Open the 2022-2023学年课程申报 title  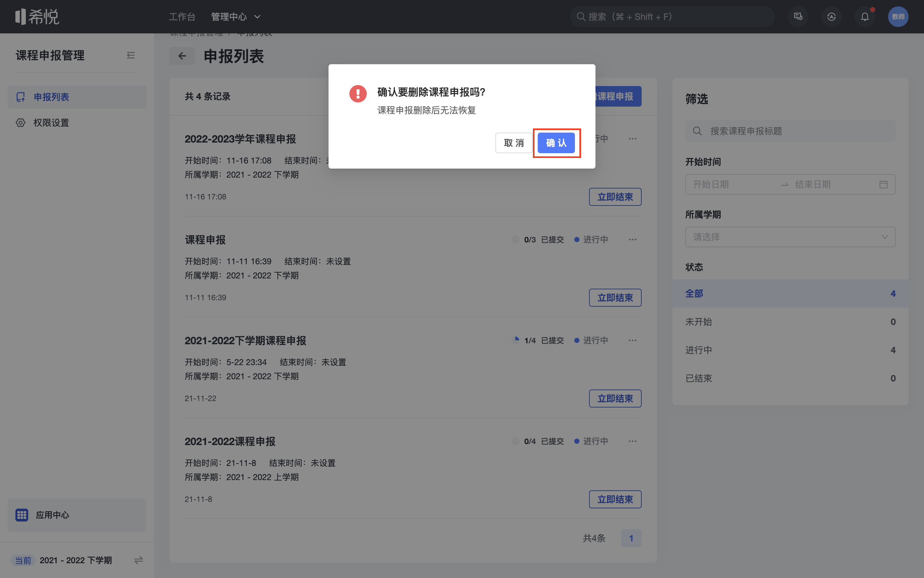240,139
